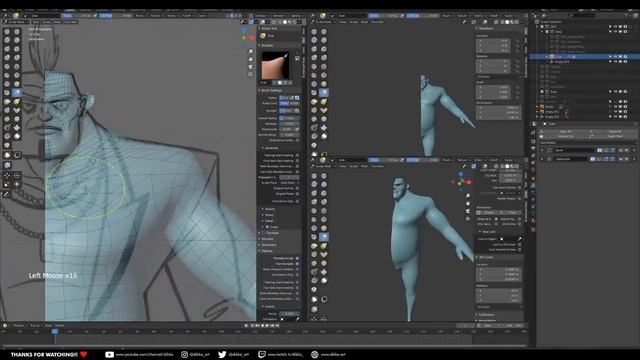
Task: Click the pan hand icon in left viewport
Action: (x=250, y=59)
